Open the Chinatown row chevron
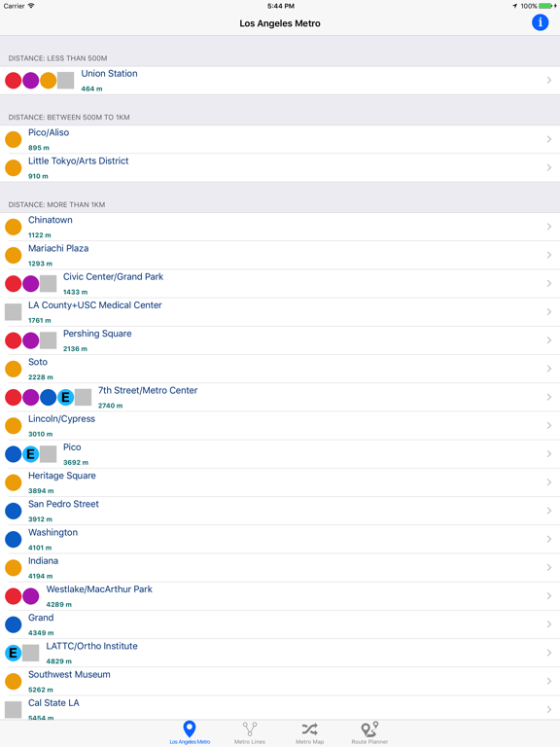 tap(549, 227)
